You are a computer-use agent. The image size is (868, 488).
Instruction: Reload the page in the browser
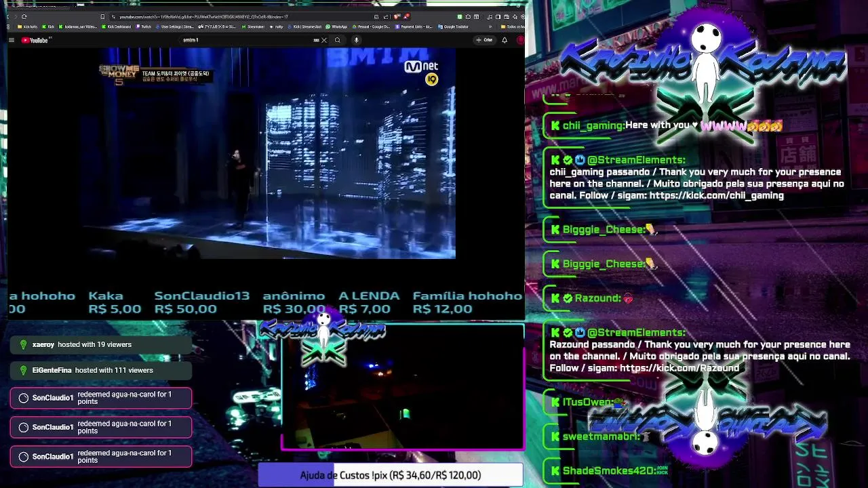[x=24, y=17]
